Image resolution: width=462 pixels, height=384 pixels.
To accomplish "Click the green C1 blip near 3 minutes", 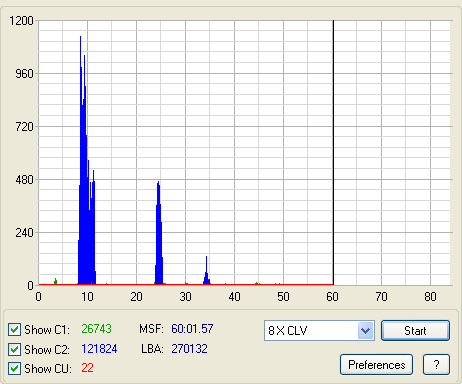I will 55,281.
